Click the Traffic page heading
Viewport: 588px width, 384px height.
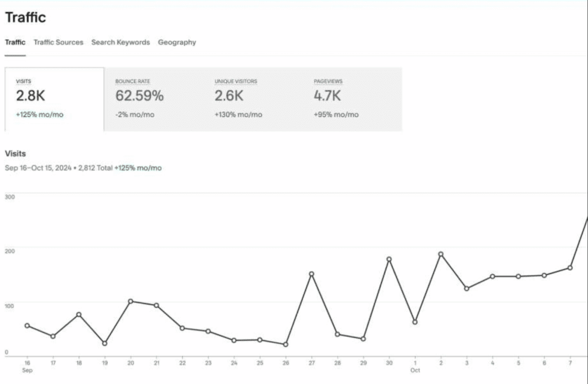click(x=25, y=17)
